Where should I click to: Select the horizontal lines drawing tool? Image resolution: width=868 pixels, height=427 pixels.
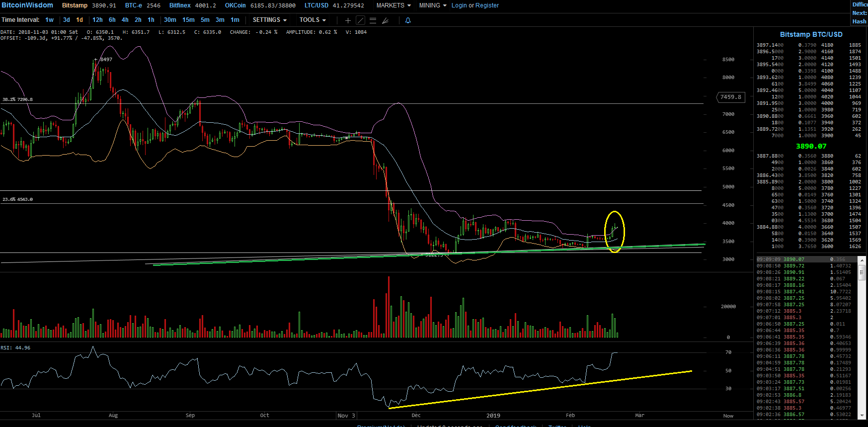tap(373, 20)
